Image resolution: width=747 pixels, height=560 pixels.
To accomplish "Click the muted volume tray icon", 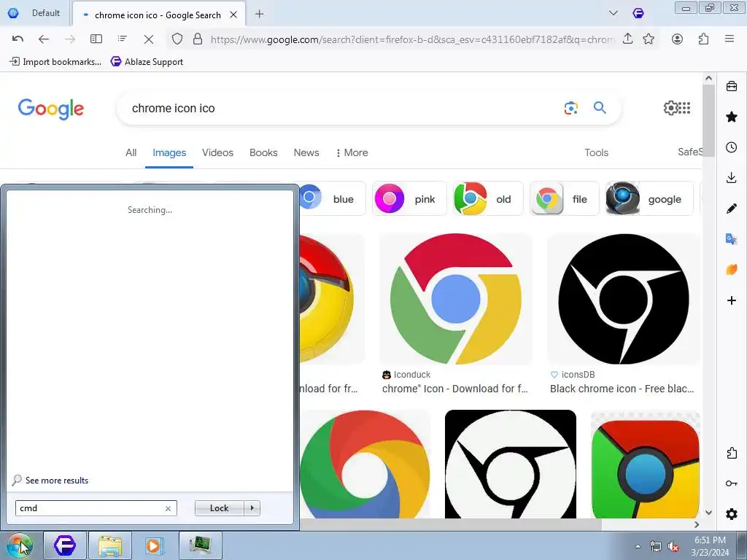I will tap(673, 546).
